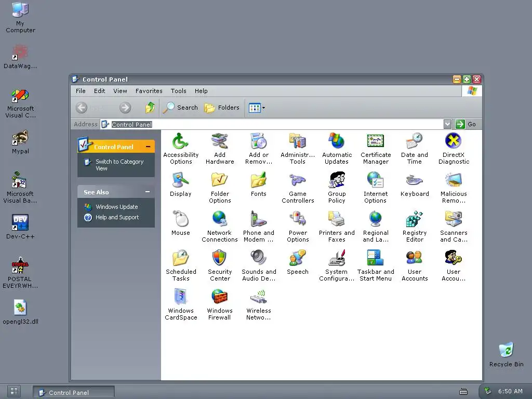The width and height of the screenshot is (532, 399).
Task: Select Network Connections icon
Action: [x=220, y=227]
